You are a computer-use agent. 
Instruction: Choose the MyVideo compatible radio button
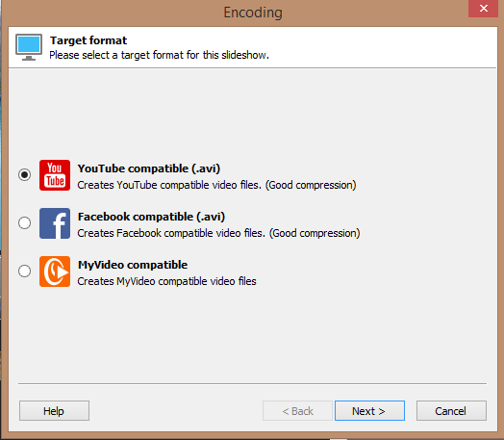(24, 271)
